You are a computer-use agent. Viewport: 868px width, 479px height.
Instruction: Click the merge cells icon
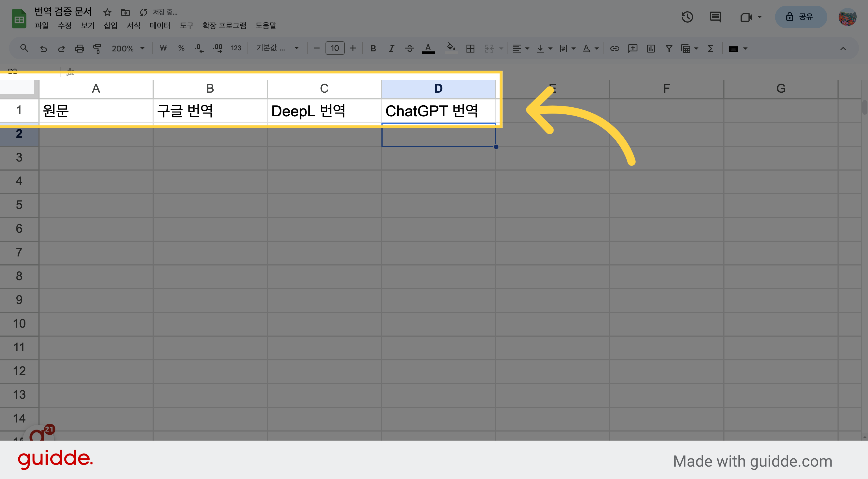coord(489,49)
